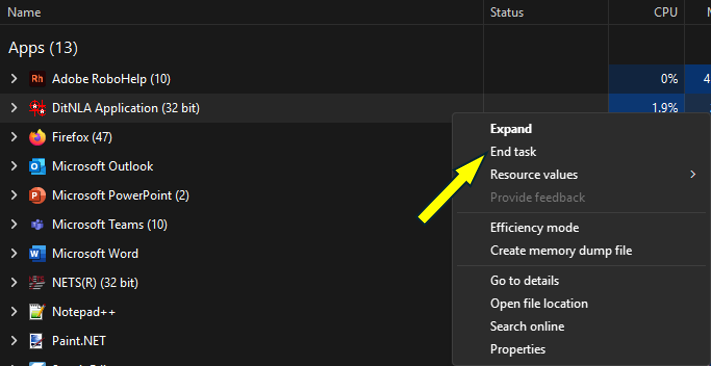Expand the Microsoft PowerPoint process group

tap(14, 195)
